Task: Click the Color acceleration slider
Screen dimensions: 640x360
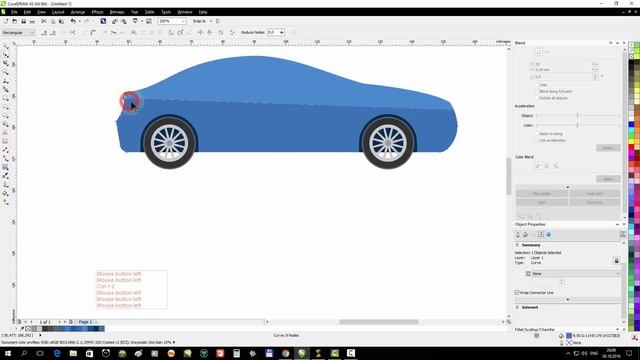Action: click(x=578, y=125)
